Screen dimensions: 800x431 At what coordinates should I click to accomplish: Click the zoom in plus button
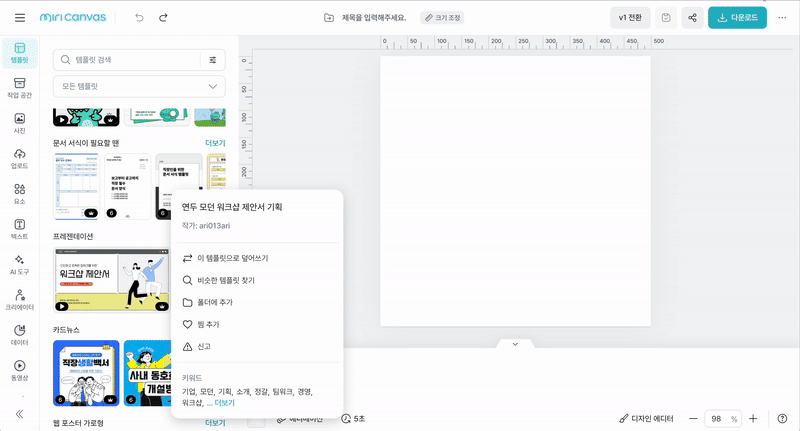click(x=753, y=418)
